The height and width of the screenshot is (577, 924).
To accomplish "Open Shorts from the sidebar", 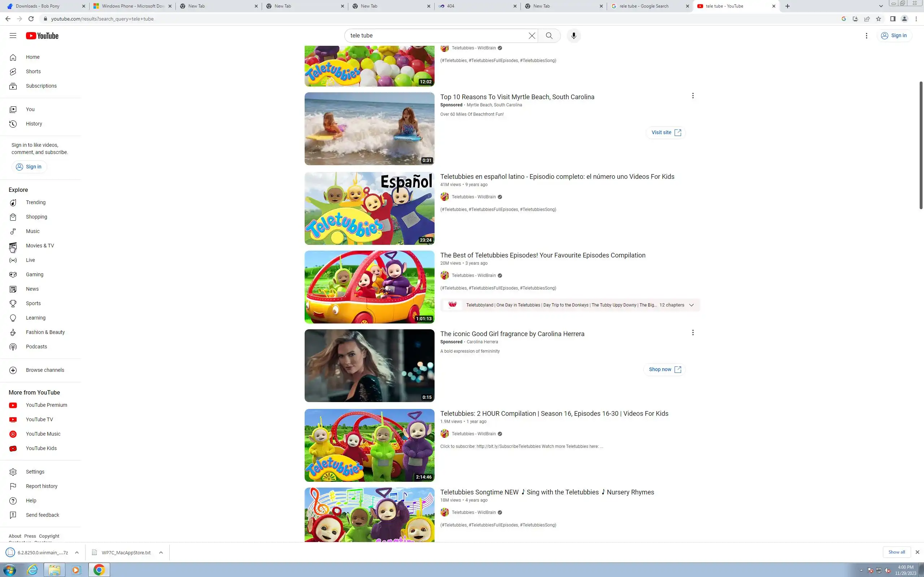I will [x=33, y=71].
